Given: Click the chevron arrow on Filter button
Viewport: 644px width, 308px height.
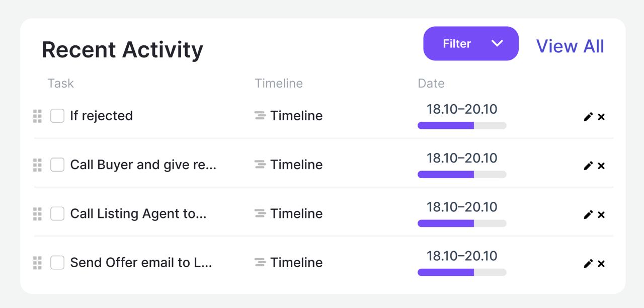Looking at the screenshot, I should [x=497, y=44].
